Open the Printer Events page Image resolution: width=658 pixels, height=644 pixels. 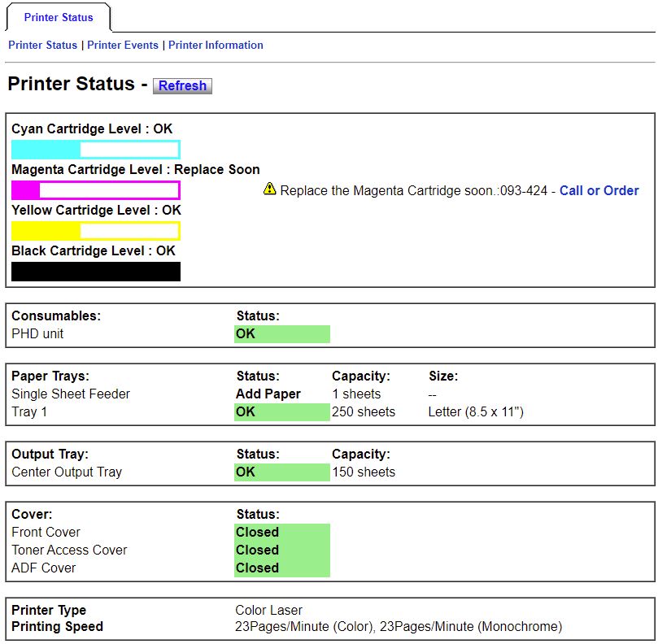(124, 45)
